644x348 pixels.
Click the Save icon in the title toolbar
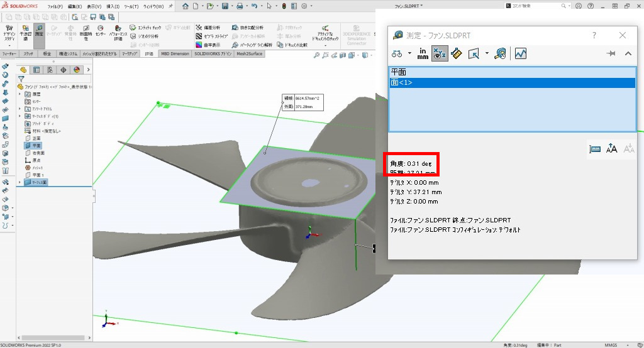(225, 6)
